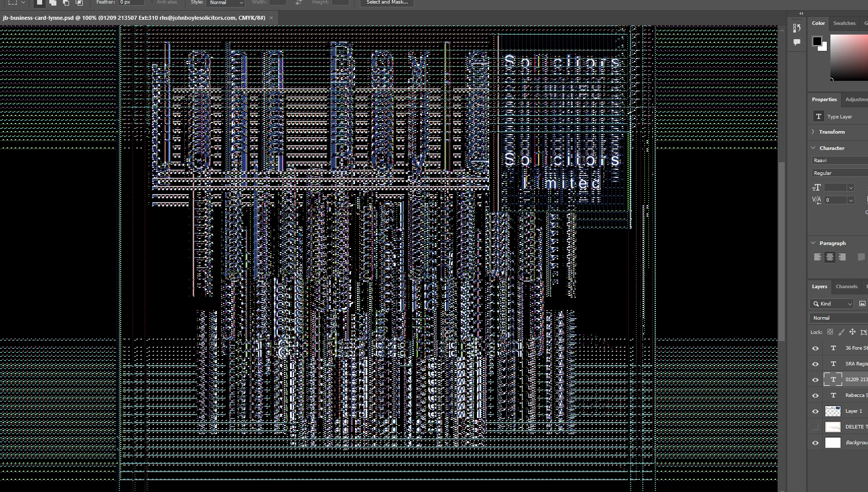
Task: Click the font size TT icon
Action: 816,188
